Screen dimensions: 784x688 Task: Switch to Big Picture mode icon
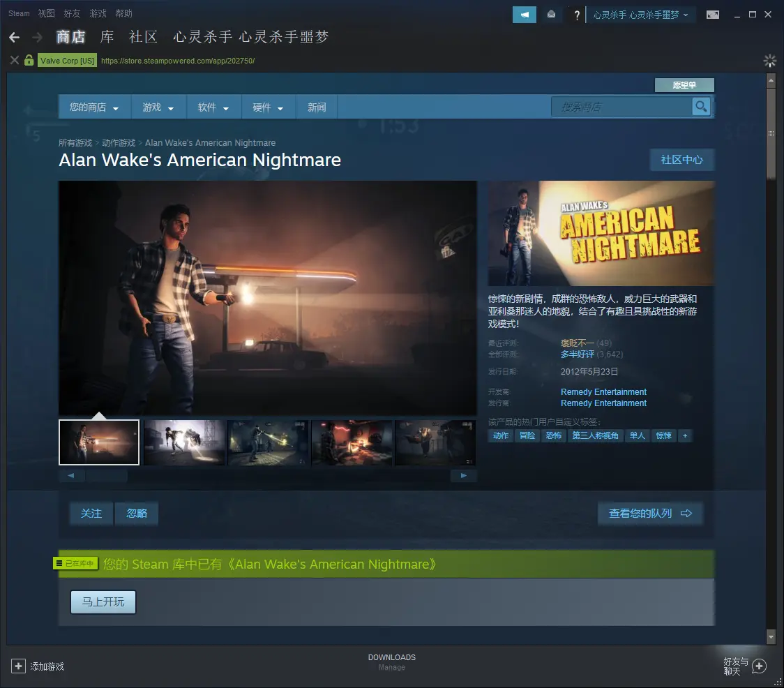pos(712,15)
